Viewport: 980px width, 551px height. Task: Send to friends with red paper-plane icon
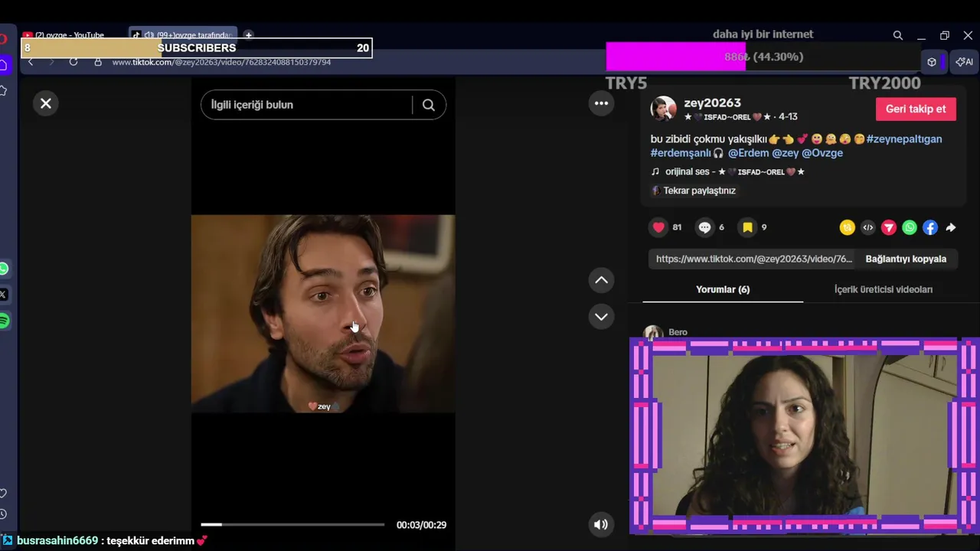click(888, 227)
